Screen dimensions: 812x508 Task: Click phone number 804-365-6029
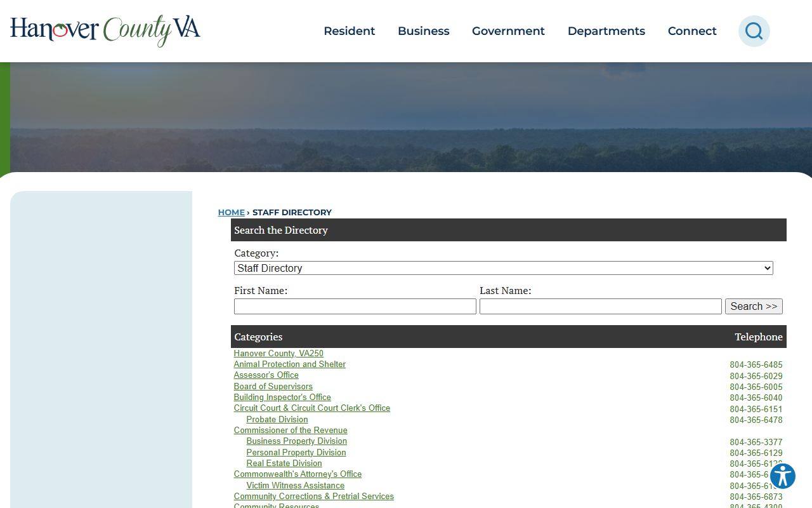[x=756, y=376]
